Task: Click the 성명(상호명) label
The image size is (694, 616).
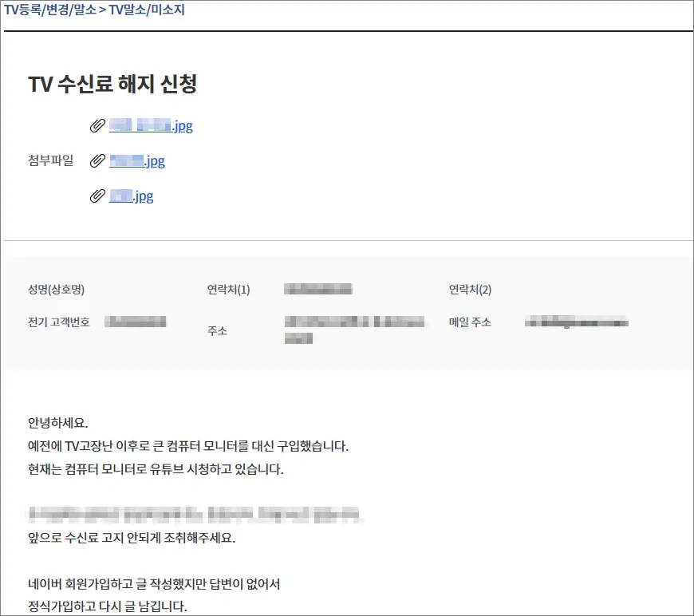Action: point(56,290)
